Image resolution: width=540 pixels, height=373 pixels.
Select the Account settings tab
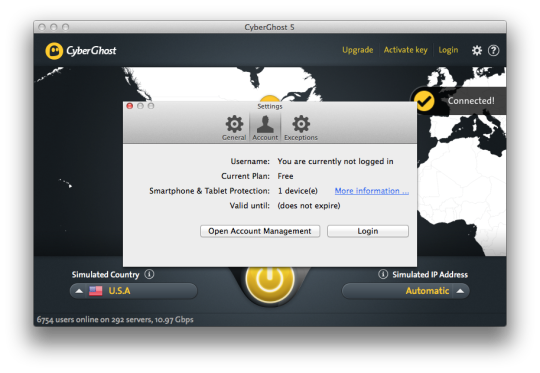[x=265, y=128]
